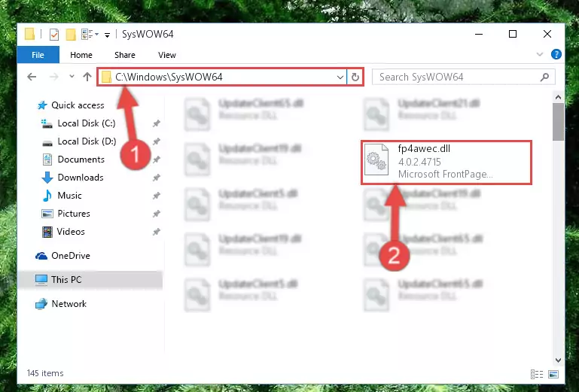
Task: Click the pin icon next to Videos
Action: click(157, 232)
